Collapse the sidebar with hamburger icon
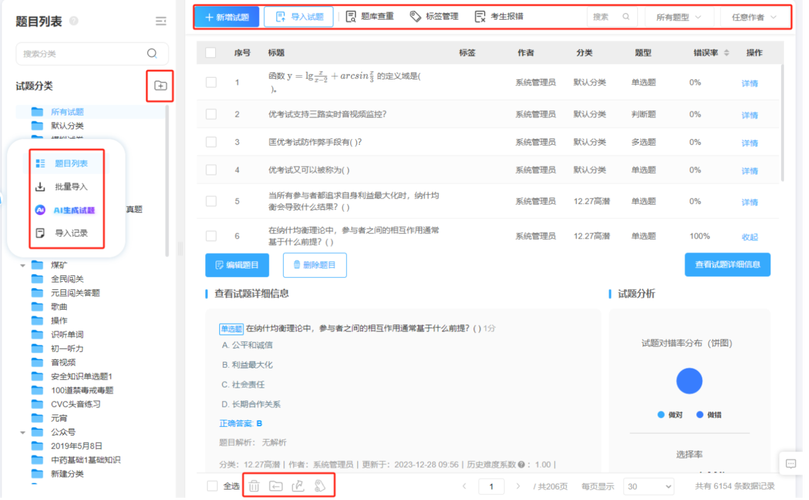This screenshot has width=809, height=500. click(x=161, y=21)
